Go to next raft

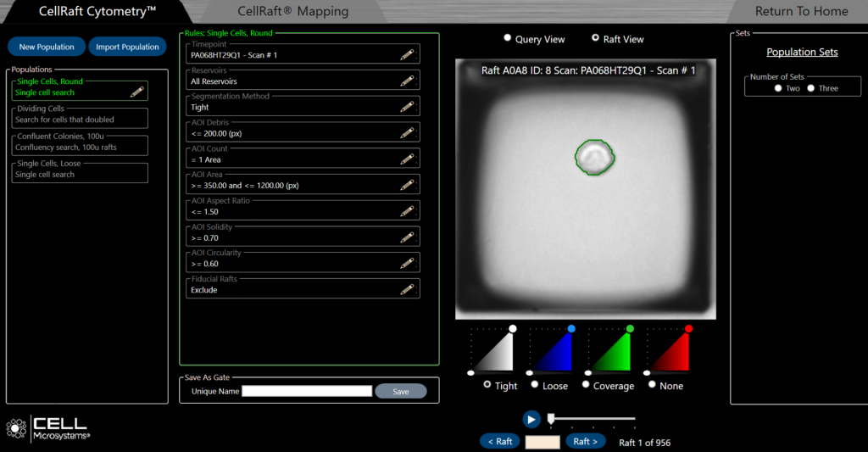585,442
